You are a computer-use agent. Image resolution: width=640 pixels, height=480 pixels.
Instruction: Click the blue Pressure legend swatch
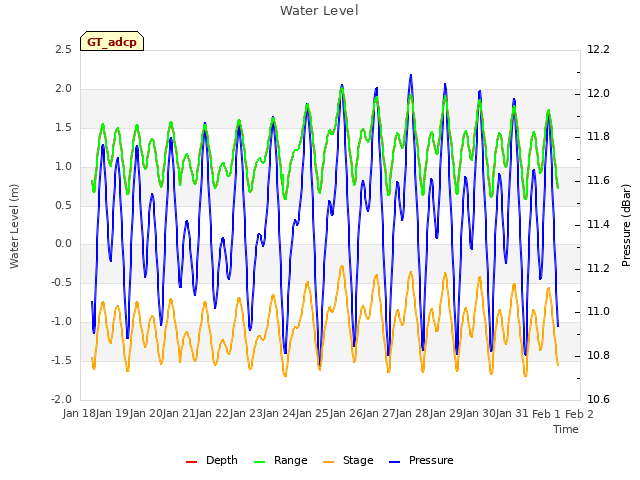point(395,462)
